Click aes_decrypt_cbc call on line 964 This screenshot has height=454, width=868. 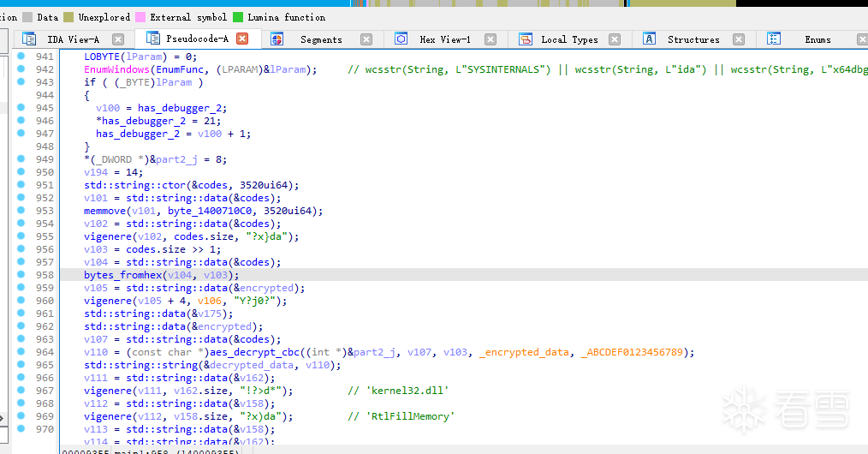click(254, 352)
